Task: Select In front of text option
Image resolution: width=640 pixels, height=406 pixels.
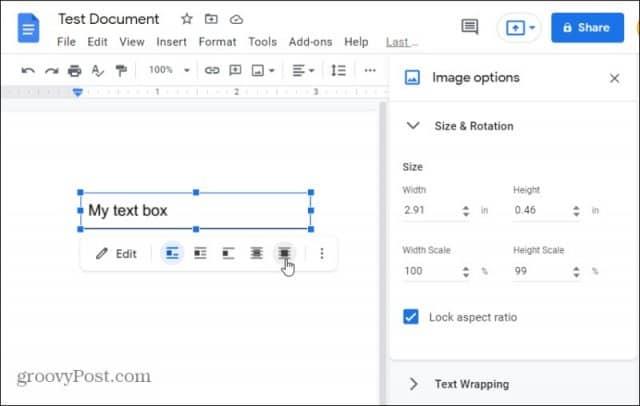Action: 284,253
